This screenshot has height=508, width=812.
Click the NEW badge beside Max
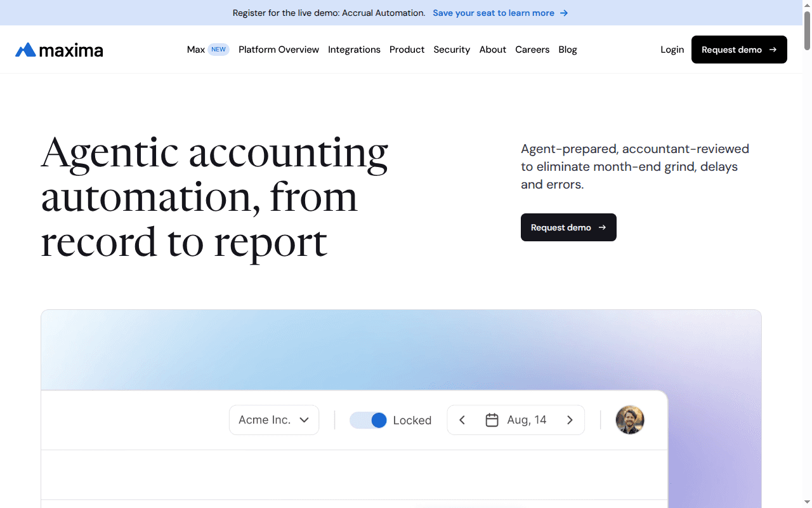(x=218, y=50)
